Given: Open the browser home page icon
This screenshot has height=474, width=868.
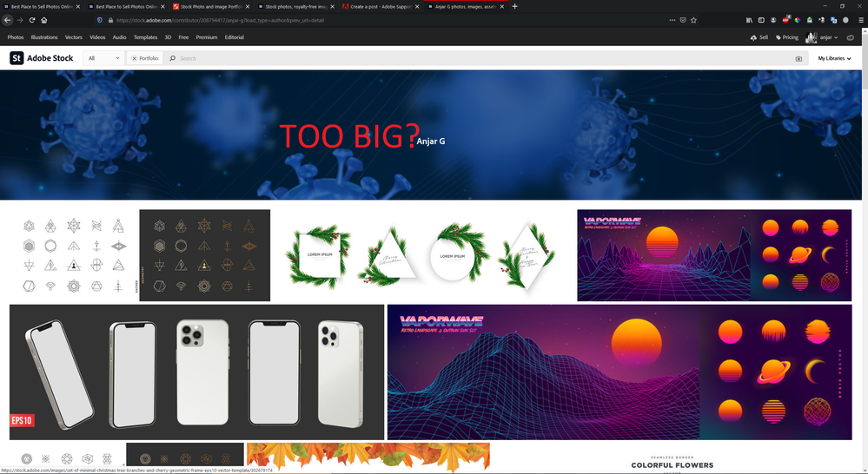Looking at the screenshot, I should [44, 20].
